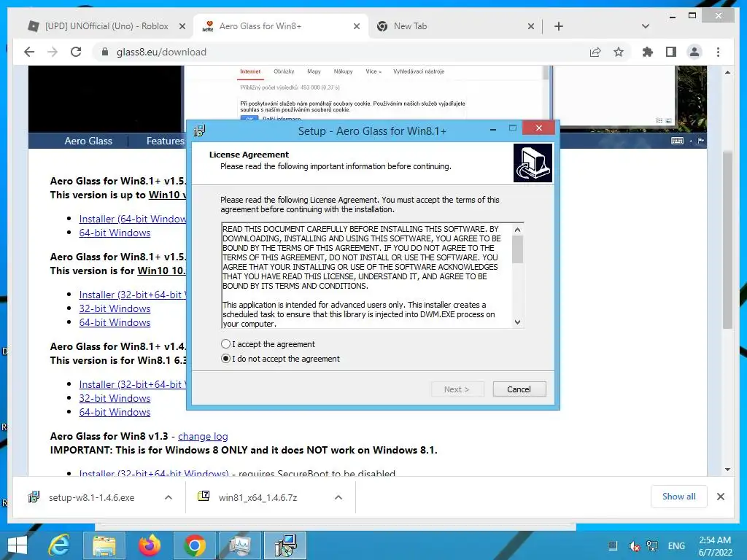Open the Features site menu item
Viewport: 747px width, 560px height.
(x=165, y=141)
